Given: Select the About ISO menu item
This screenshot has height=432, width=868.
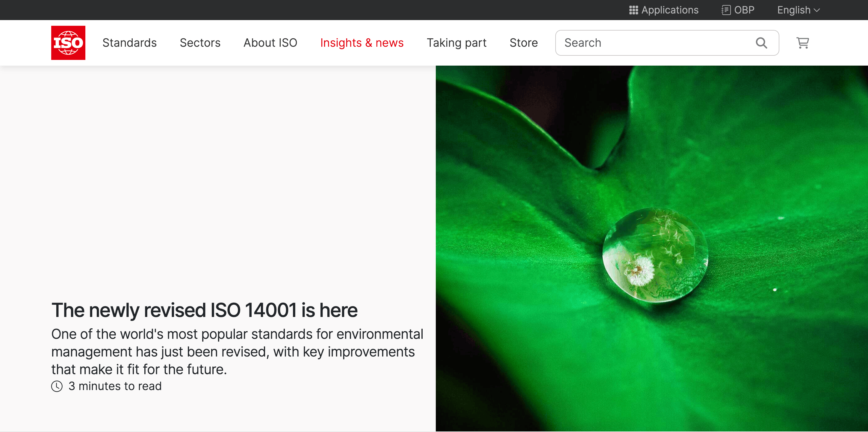Looking at the screenshot, I should coord(270,43).
